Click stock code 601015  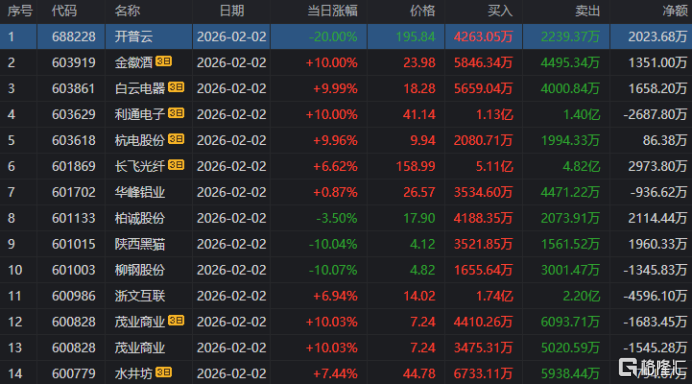(x=73, y=244)
